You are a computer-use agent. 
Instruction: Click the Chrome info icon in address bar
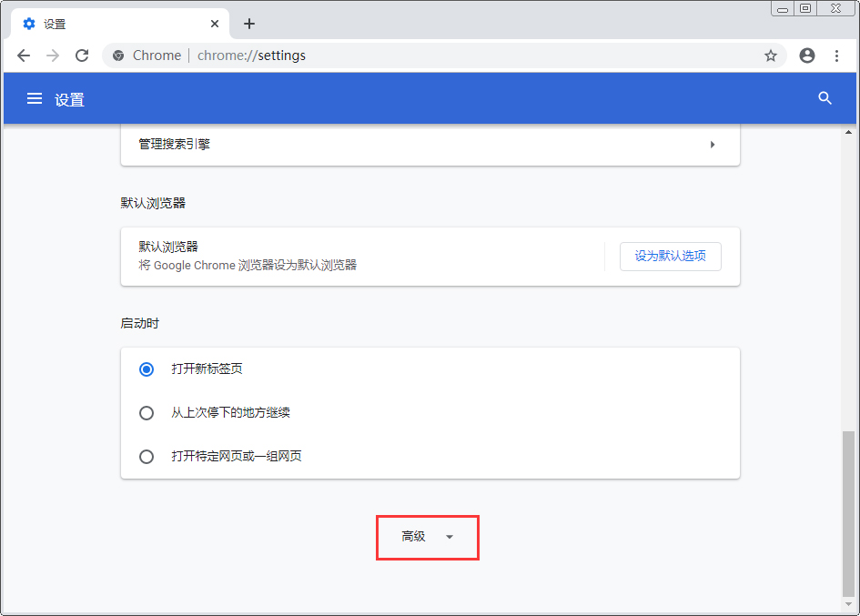coord(117,56)
